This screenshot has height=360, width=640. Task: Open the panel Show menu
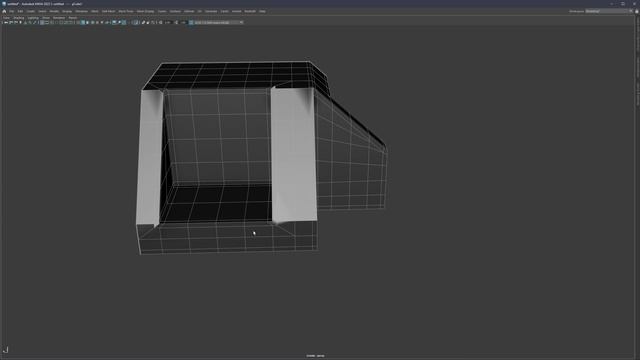point(46,18)
